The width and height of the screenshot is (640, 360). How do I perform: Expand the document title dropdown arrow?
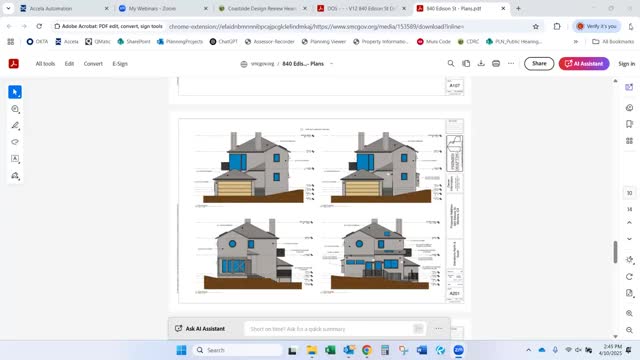pos(331,64)
